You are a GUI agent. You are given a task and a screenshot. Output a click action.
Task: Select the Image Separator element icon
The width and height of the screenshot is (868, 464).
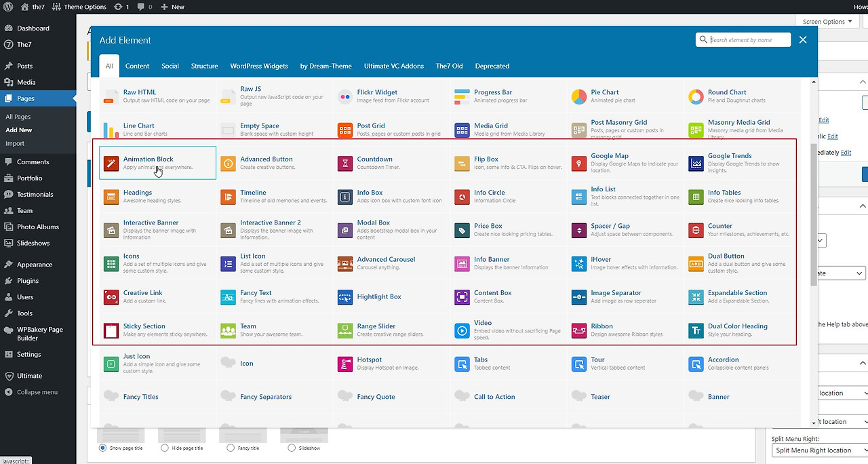[579, 297]
